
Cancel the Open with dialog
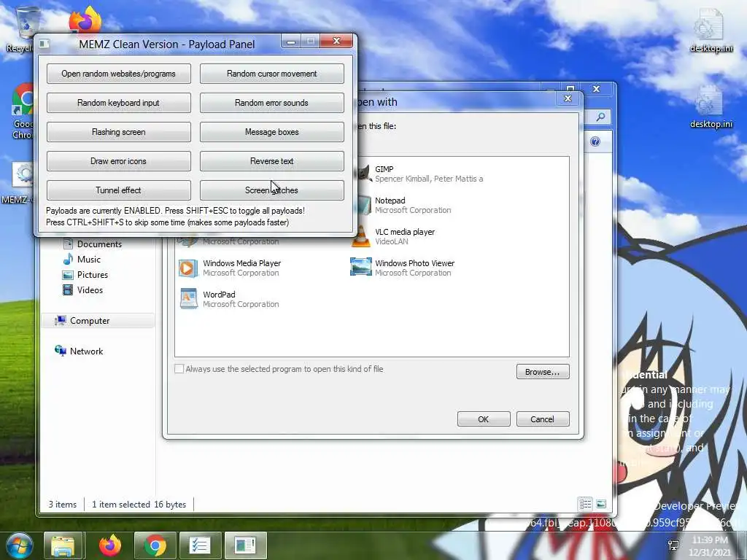click(543, 419)
